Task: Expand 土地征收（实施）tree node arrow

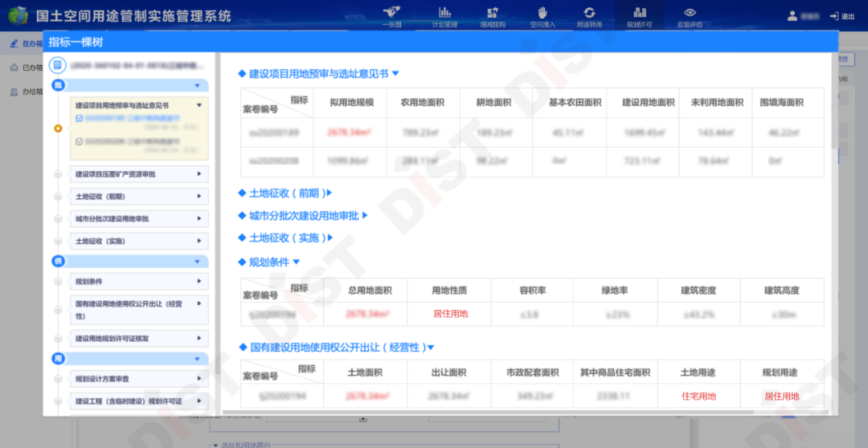Action: [199, 241]
